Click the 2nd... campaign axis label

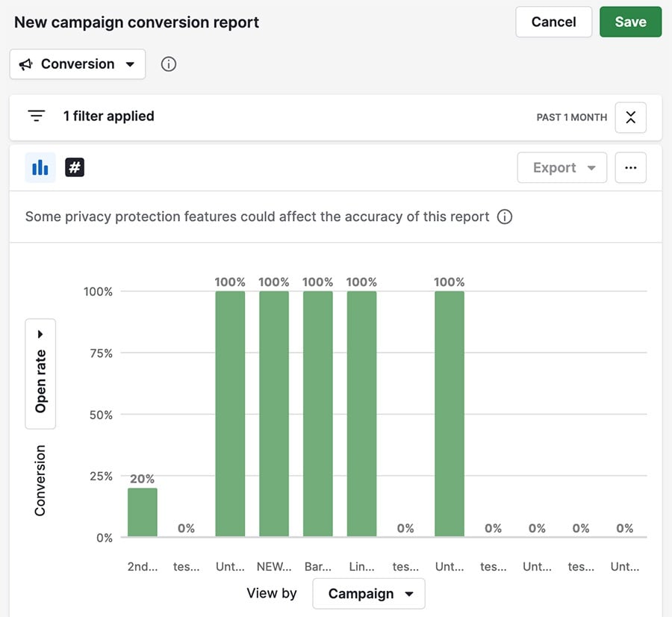tap(142, 566)
